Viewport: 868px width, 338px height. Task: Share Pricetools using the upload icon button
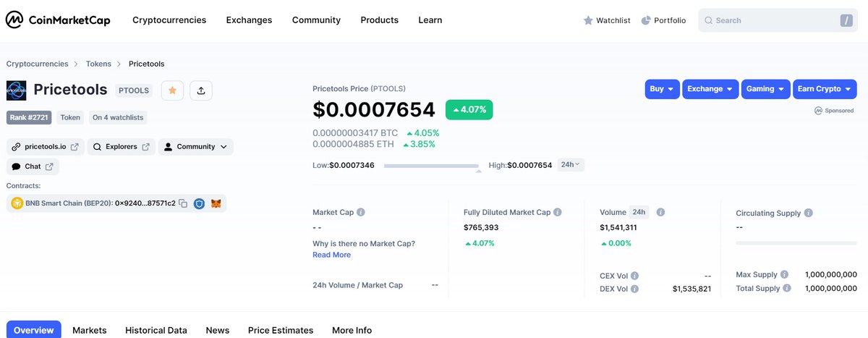pos(201,90)
